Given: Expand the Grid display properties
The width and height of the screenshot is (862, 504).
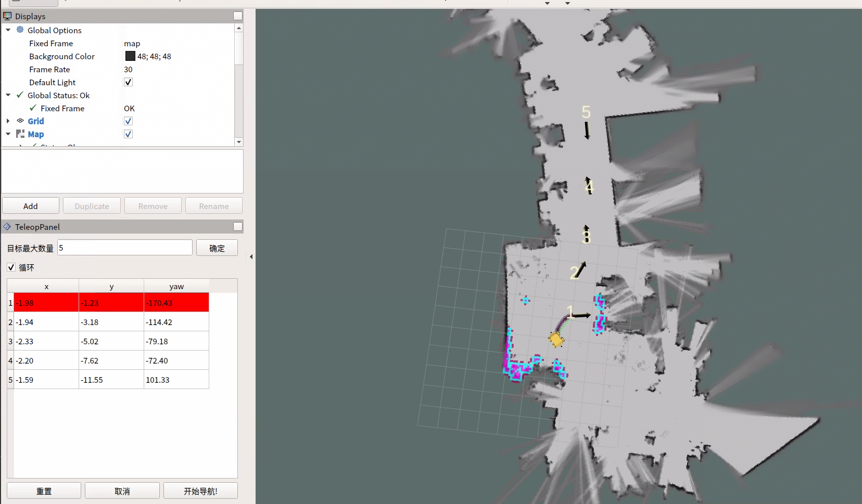Looking at the screenshot, I should click(8, 121).
